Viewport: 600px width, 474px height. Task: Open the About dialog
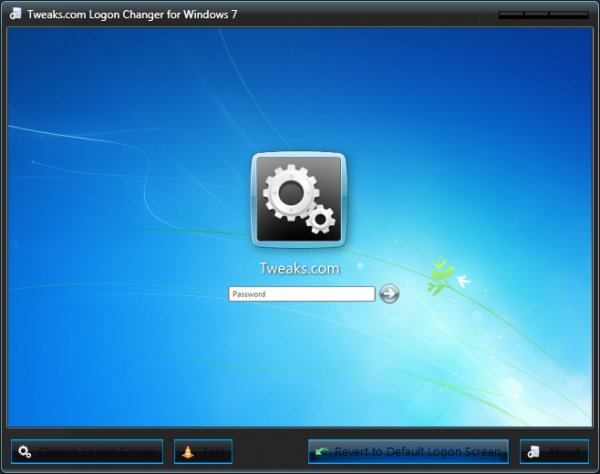554,451
